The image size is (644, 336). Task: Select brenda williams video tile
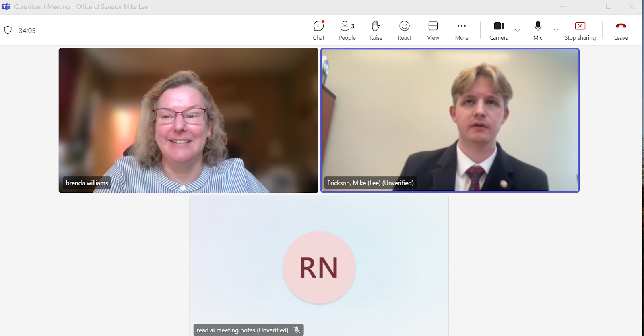point(188,120)
